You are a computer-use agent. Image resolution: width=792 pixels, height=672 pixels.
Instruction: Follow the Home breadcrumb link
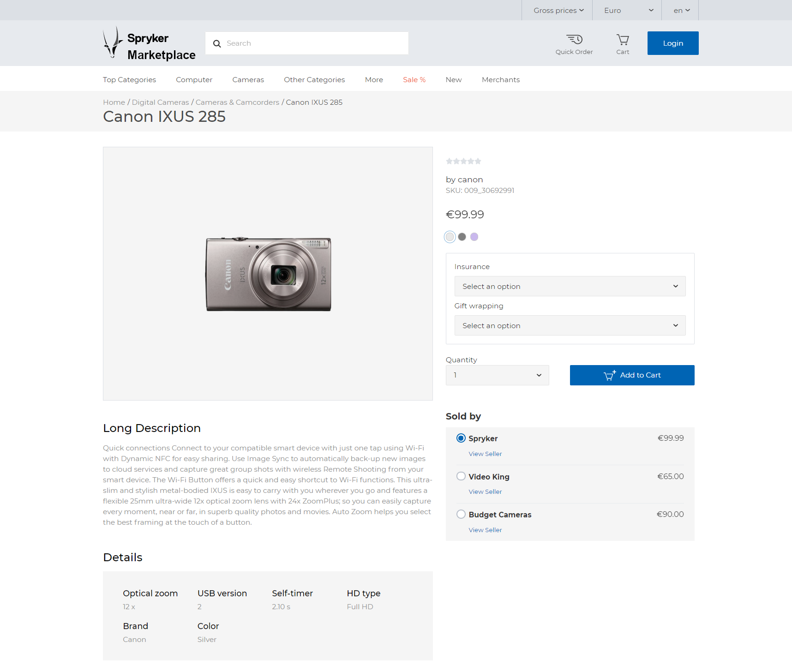[114, 102]
